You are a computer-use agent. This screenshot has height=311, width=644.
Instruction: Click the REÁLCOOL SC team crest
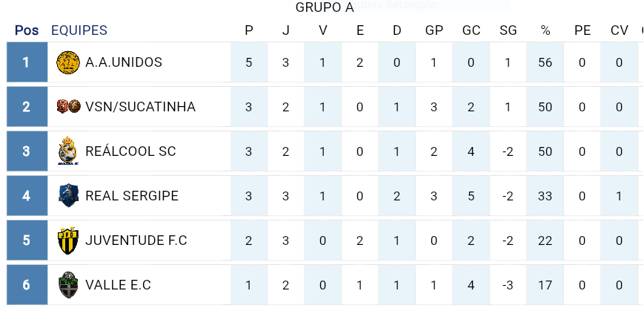tap(68, 151)
